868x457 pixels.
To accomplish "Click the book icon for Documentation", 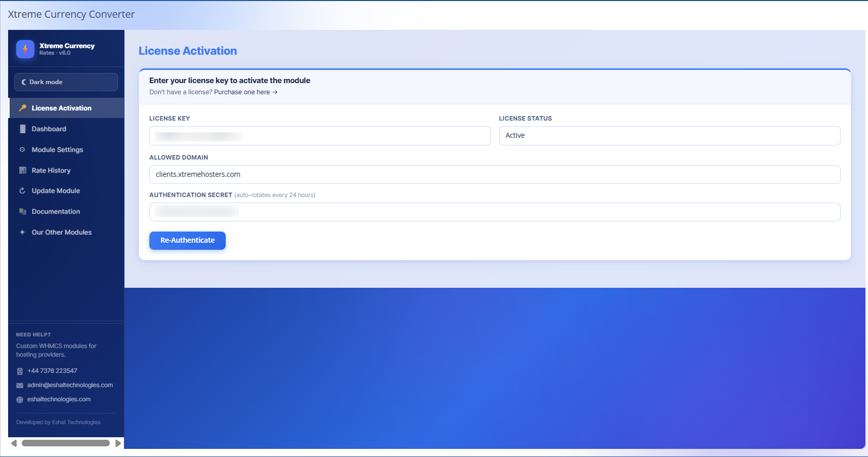I will [x=22, y=212].
